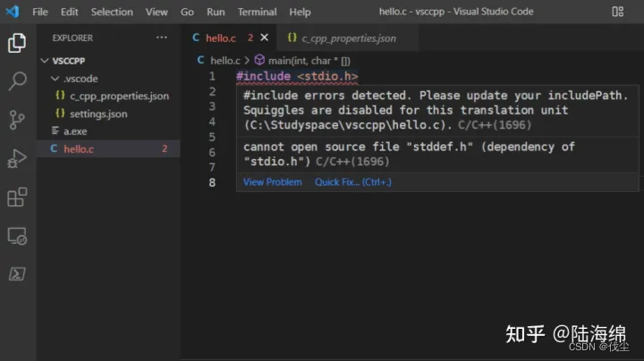This screenshot has width=644, height=361.
Task: Click the braces icon beside settings.json
Action: tap(60, 113)
